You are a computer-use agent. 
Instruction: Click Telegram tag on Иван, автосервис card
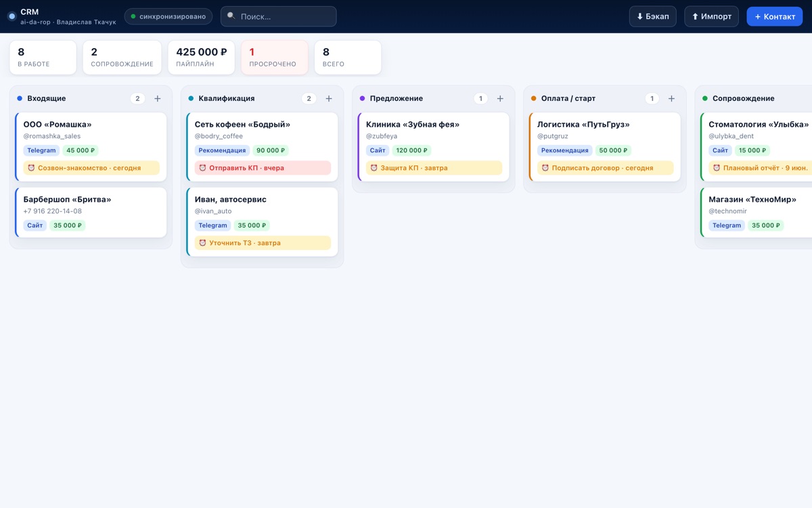[212, 226]
